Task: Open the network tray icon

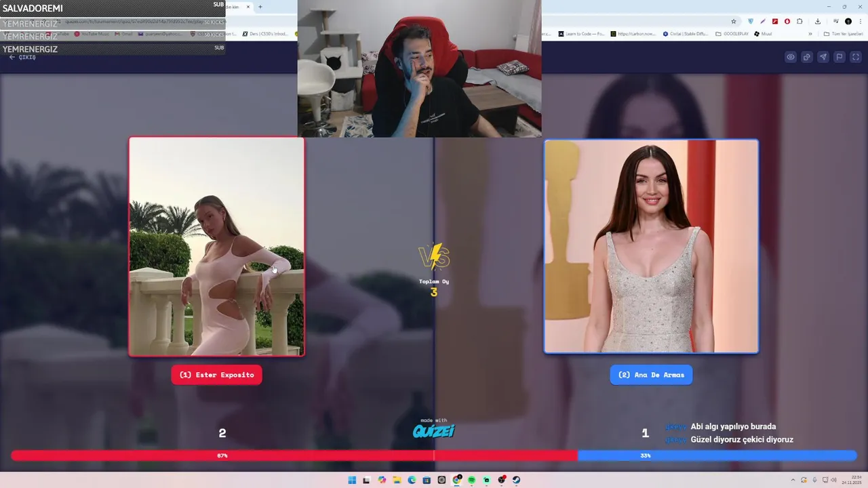Action: click(825, 480)
